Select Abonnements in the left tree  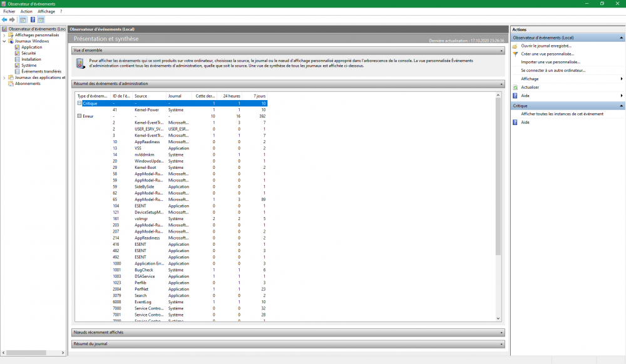28,83
